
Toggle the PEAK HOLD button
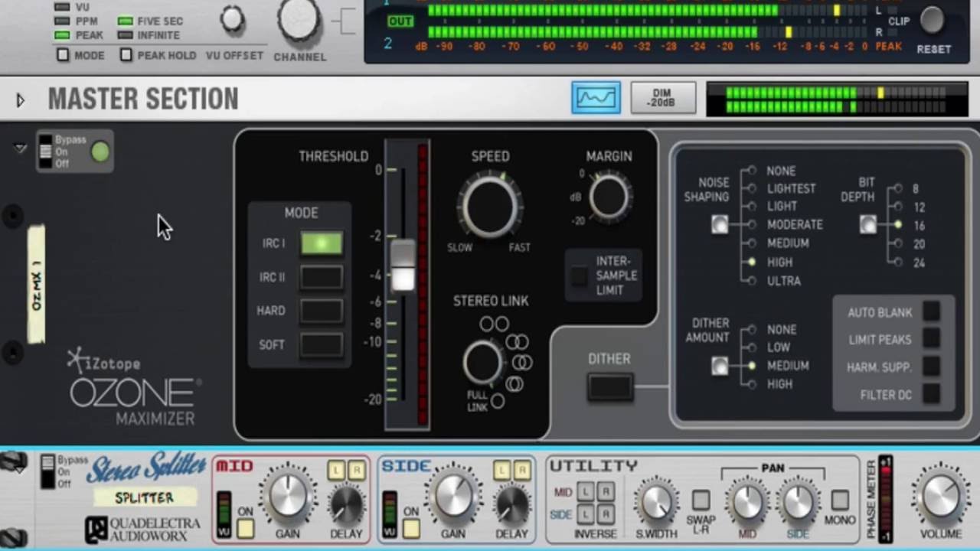pos(126,55)
